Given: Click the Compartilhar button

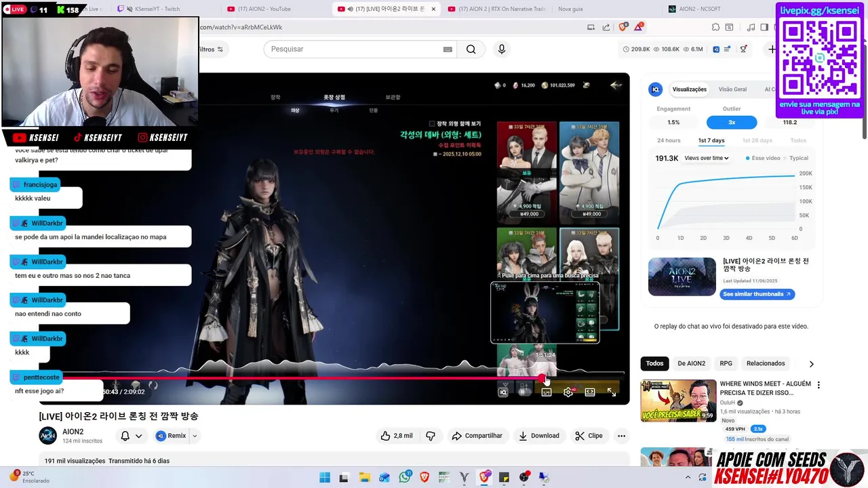Looking at the screenshot, I should click(477, 436).
